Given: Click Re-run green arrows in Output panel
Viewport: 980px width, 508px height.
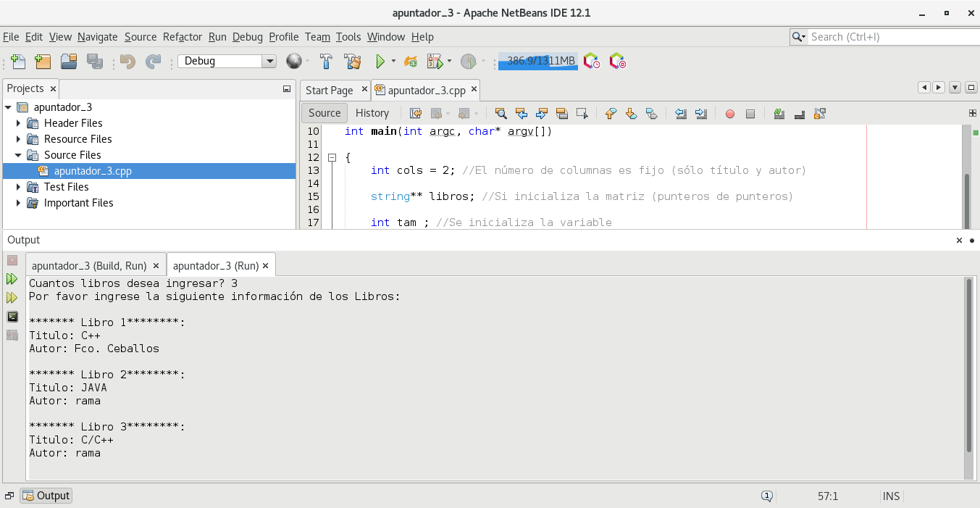Looking at the screenshot, I should tap(12, 279).
